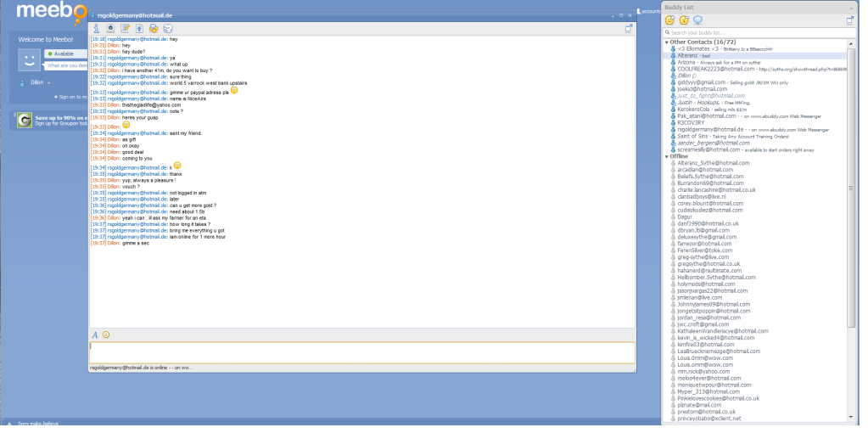The image size is (868, 433).
Task: Click the add buddy icon in Buddy List
Action: point(669,20)
